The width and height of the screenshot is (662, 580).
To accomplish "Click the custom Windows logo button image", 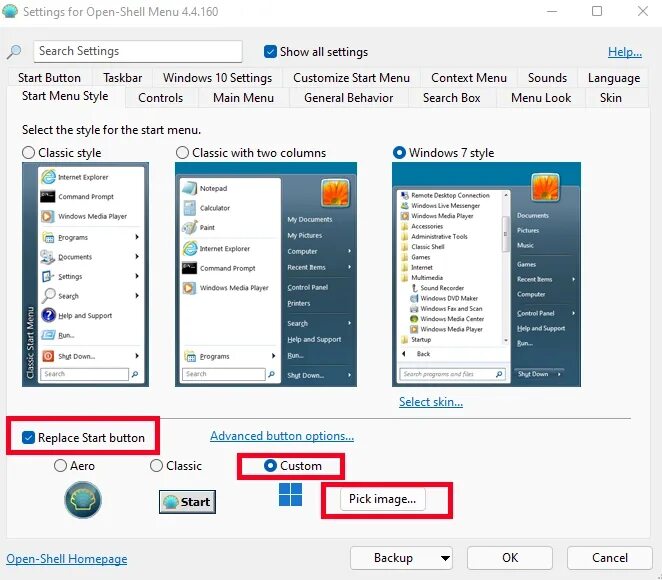I will point(290,494).
